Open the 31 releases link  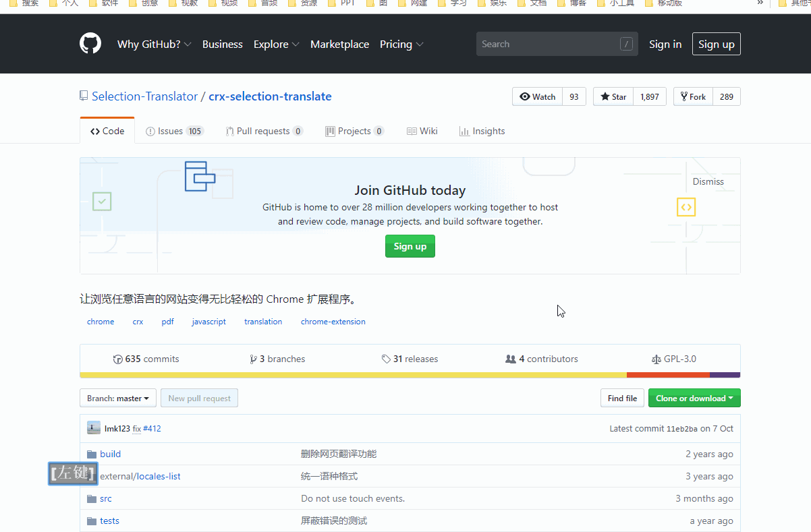(410, 359)
